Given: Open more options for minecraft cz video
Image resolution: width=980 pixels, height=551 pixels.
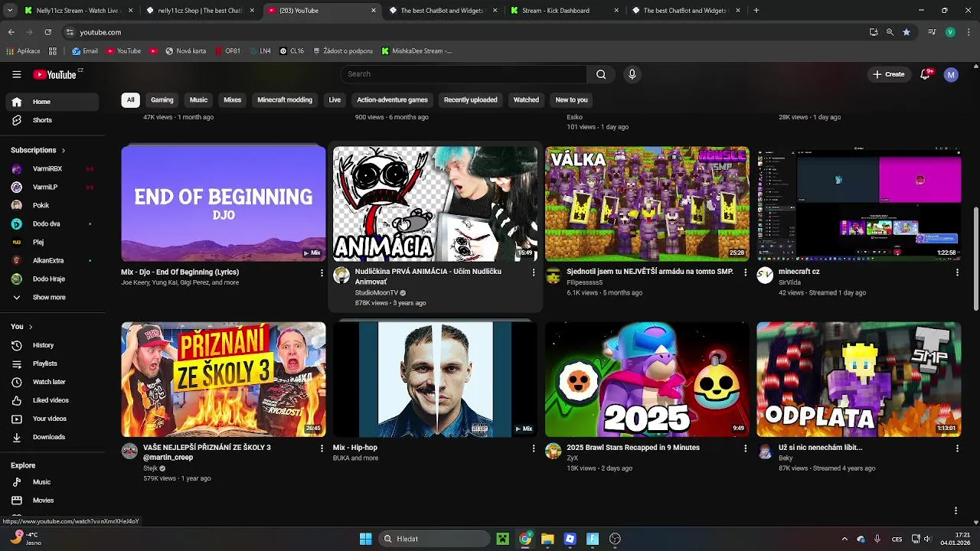Looking at the screenshot, I should pos(957,272).
